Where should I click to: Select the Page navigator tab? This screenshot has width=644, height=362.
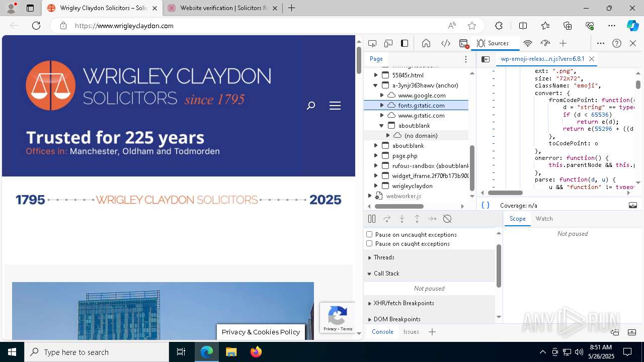[376, 59]
